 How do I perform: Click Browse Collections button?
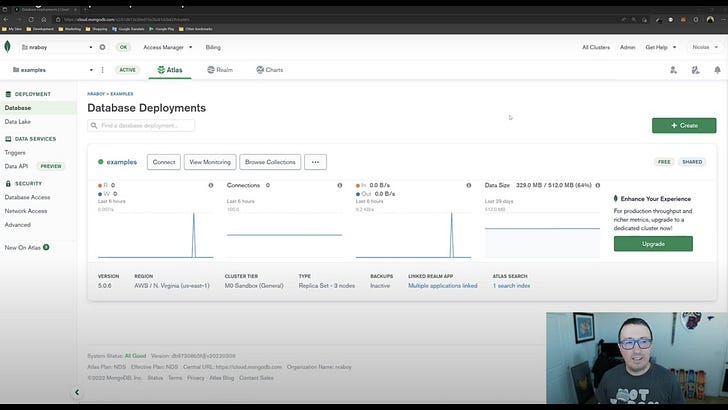coord(270,162)
